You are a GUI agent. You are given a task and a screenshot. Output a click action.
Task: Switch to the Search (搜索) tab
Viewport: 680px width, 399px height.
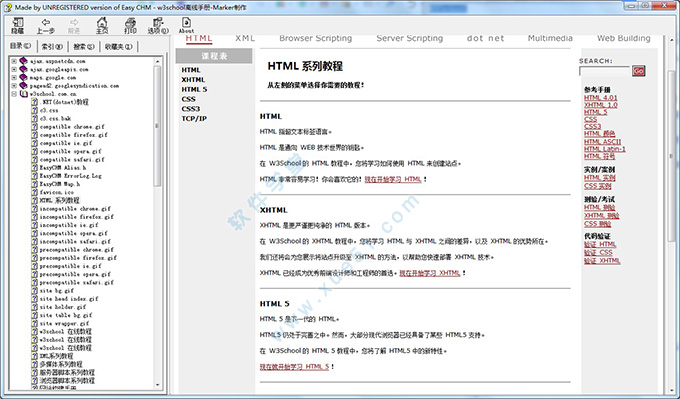(x=84, y=46)
